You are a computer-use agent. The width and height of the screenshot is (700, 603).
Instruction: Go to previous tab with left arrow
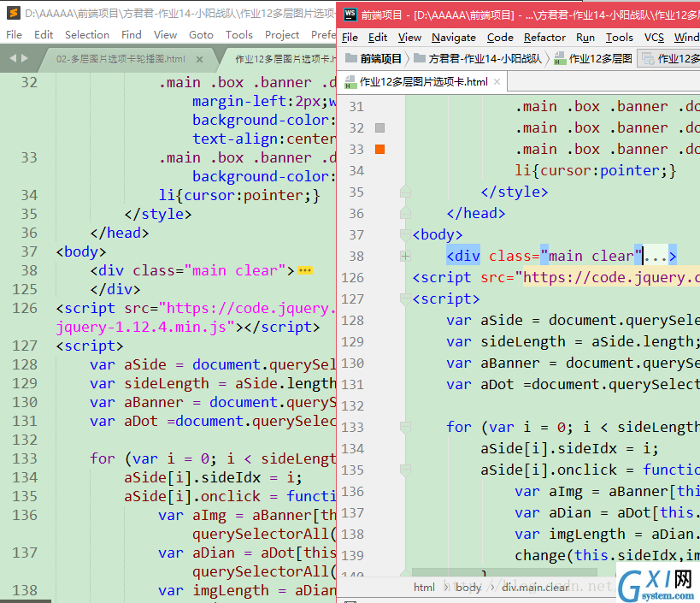click(x=13, y=58)
